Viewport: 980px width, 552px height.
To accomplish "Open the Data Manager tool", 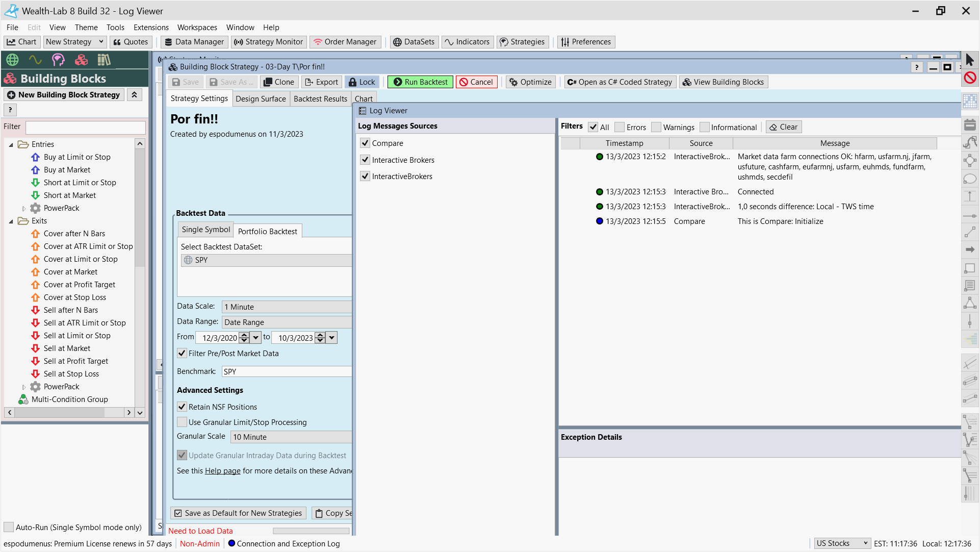I will coord(194,42).
